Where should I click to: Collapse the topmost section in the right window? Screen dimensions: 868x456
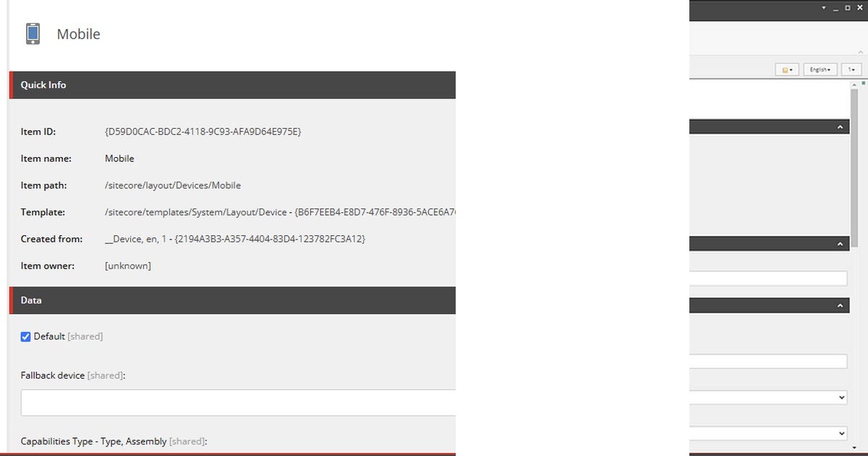point(840,127)
